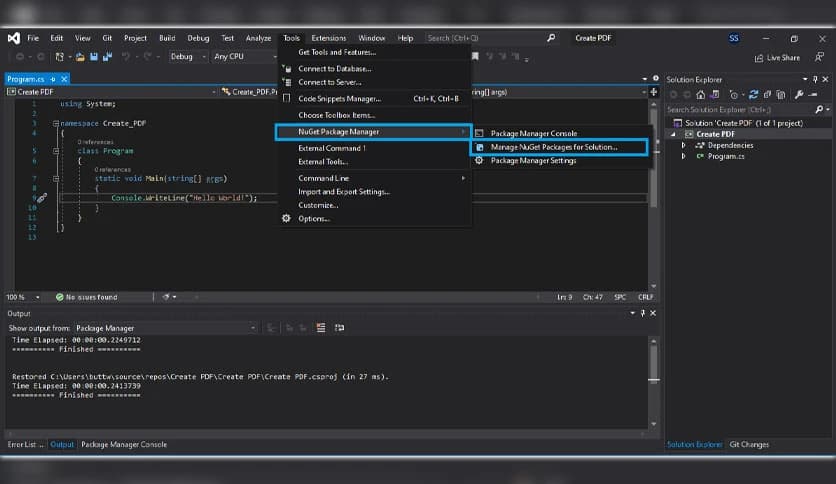Click Sync with Active Document icon
The height and width of the screenshot is (484, 836).
[x=753, y=95]
